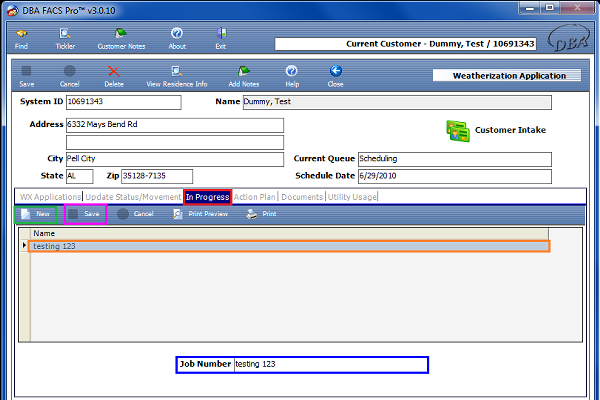Screen dimensions: 600x400
Task: Select the In Progress tab
Action: pos(207,197)
